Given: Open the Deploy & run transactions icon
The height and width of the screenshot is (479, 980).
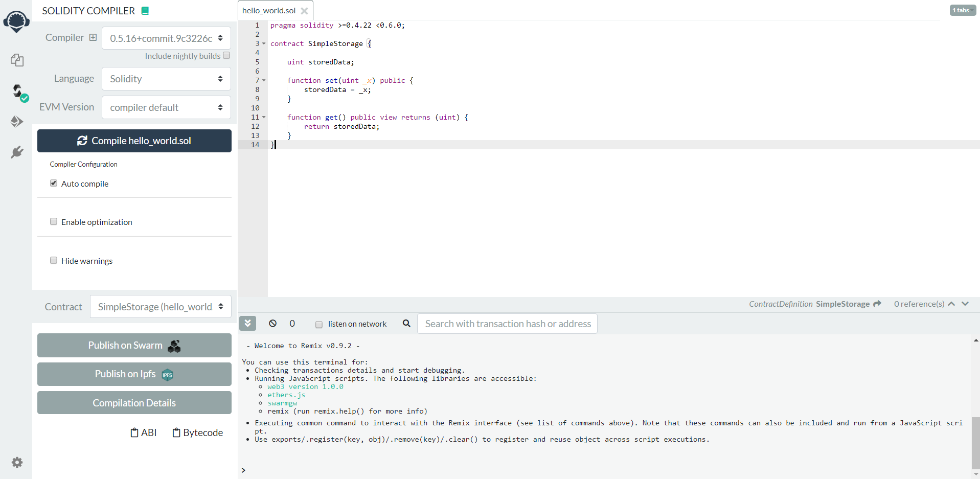Looking at the screenshot, I should pyautogui.click(x=17, y=121).
